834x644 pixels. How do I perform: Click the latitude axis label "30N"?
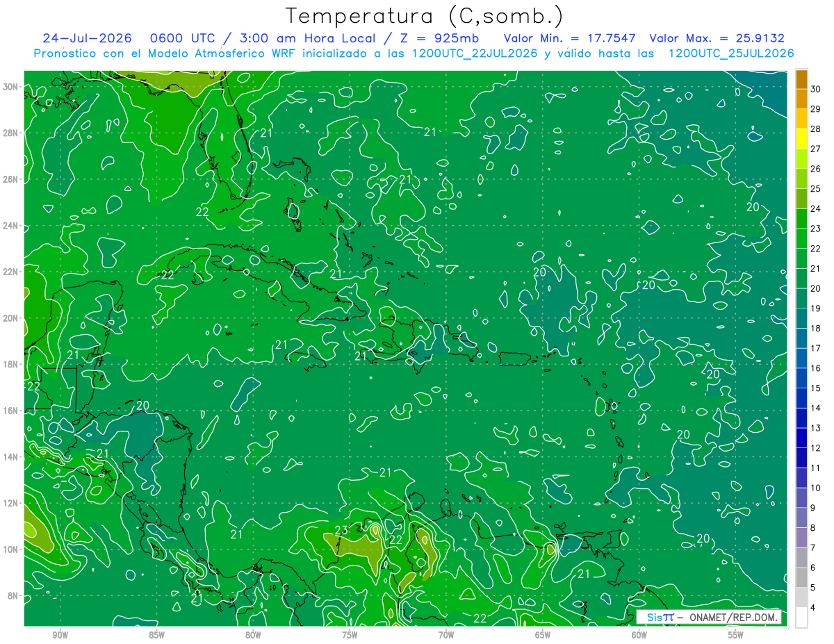tap(11, 87)
